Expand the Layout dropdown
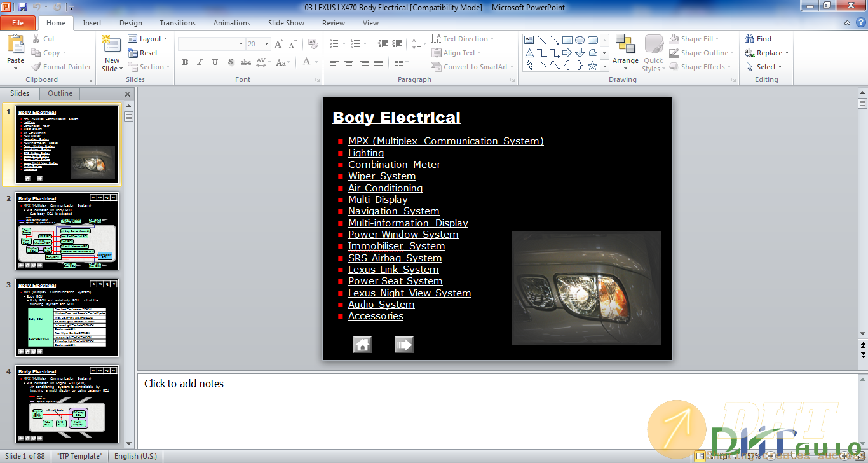868x463 pixels. point(148,39)
